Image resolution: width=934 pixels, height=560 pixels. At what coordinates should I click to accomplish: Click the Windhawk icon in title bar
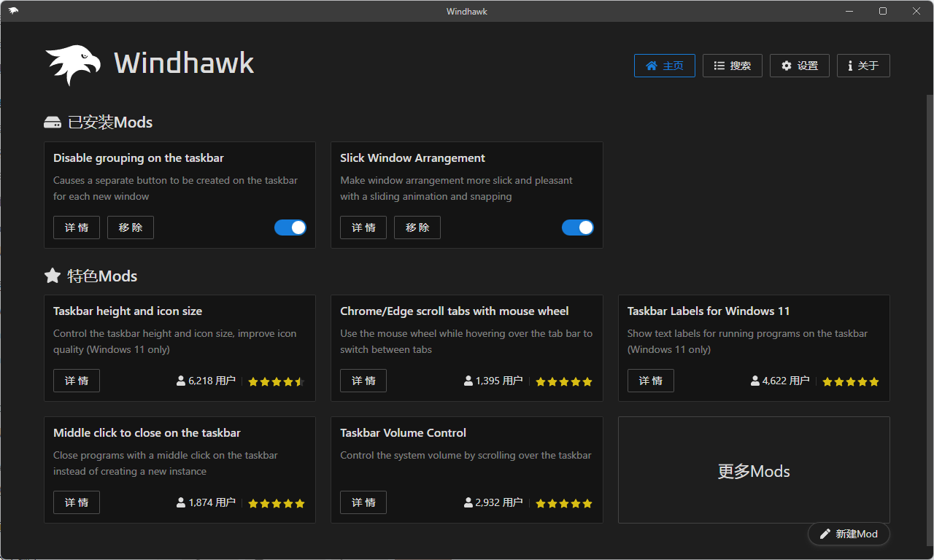click(x=13, y=11)
